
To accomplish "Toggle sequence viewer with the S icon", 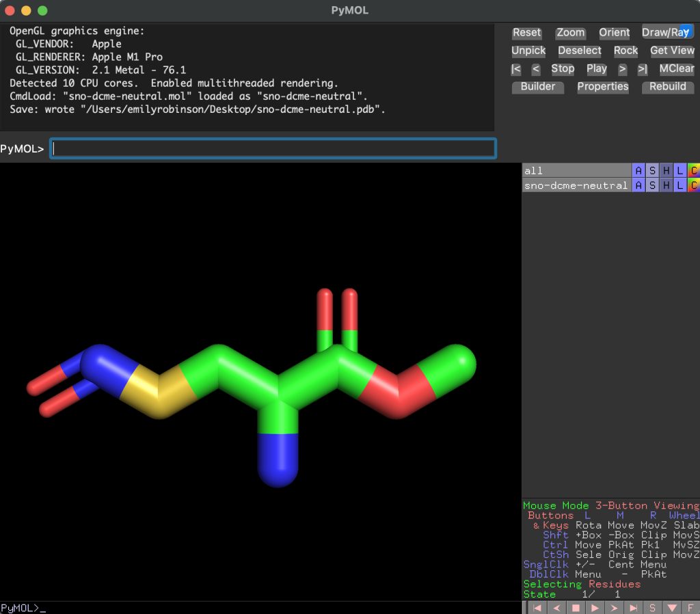I will point(652,607).
